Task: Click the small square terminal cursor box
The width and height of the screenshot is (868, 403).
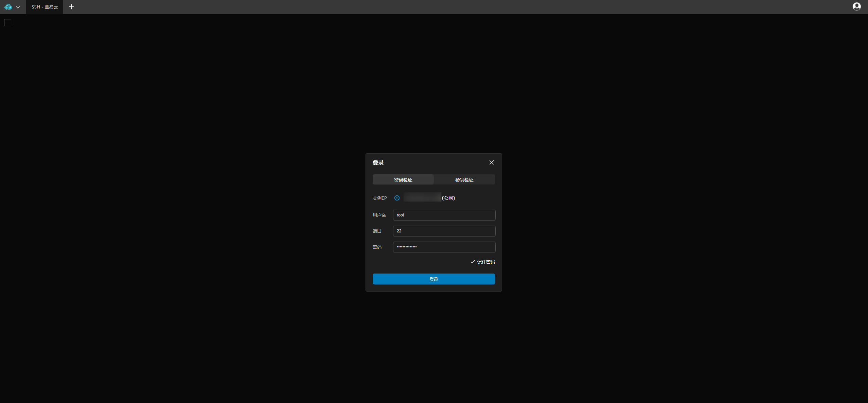Action: click(7, 23)
